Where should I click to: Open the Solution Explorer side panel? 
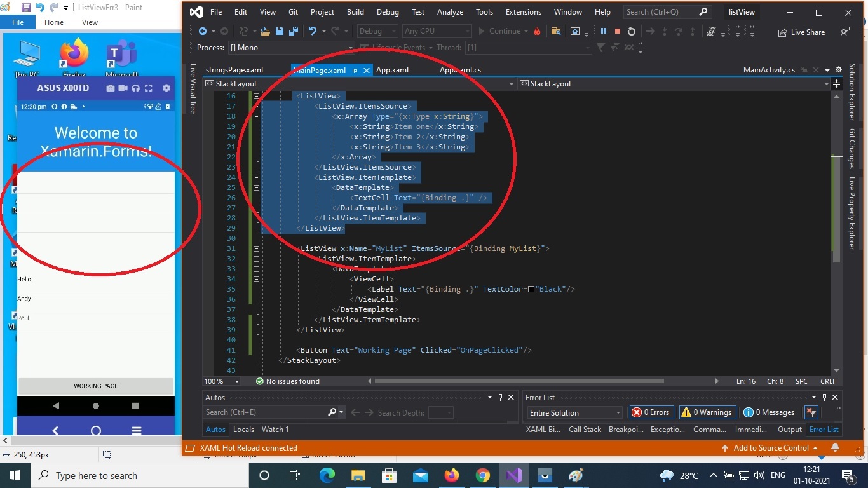(852, 92)
